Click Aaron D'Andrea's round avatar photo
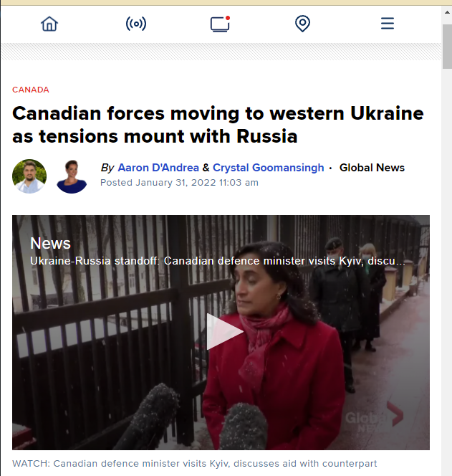This screenshot has width=452, height=476. 29,176
